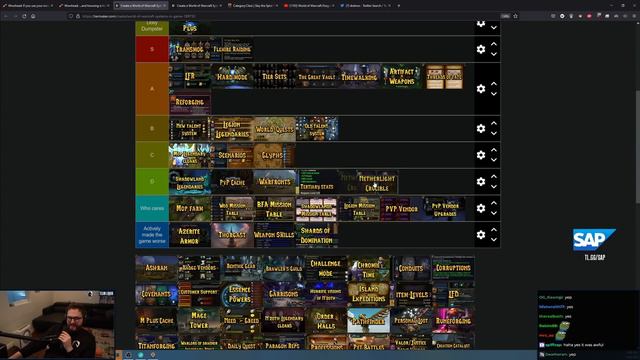Open settings gear for the C tier row
This screenshot has height=360, width=640.
click(481, 155)
